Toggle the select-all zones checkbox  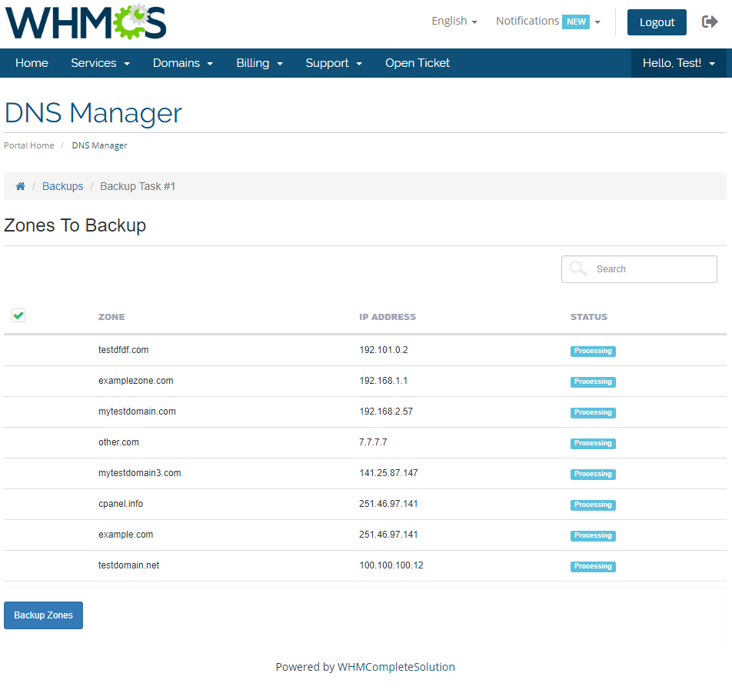click(18, 315)
